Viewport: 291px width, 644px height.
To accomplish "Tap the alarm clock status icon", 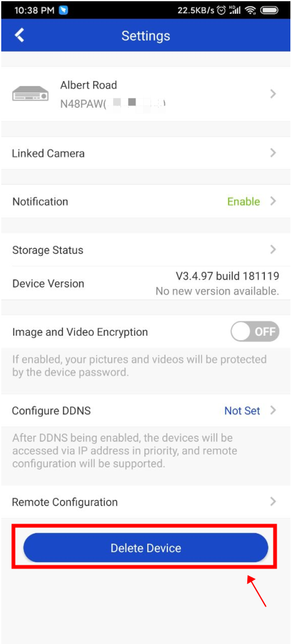I will pyautogui.click(x=222, y=10).
